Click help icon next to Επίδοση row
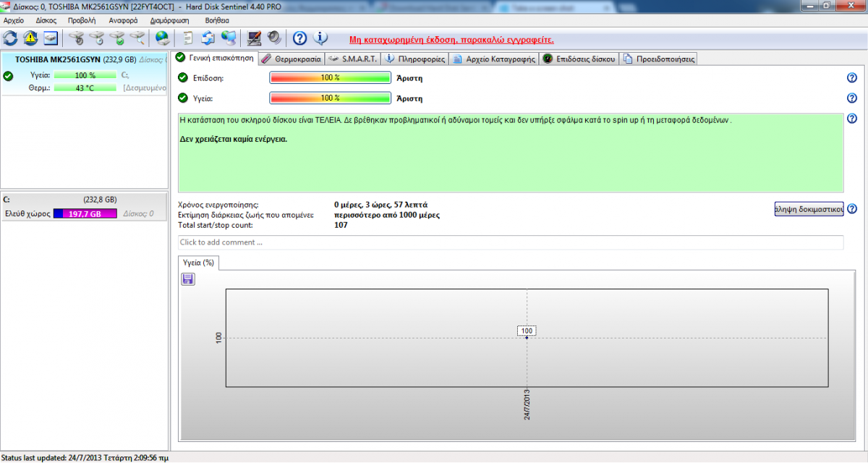 (852, 78)
